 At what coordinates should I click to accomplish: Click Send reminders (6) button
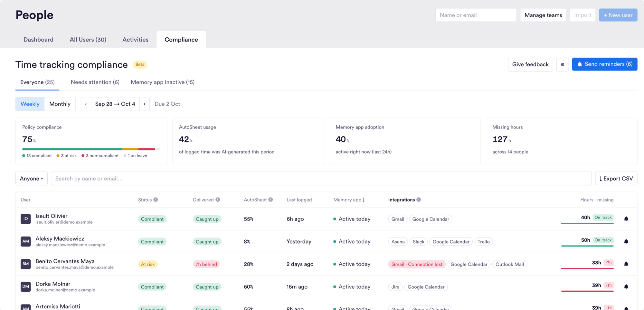tap(605, 64)
